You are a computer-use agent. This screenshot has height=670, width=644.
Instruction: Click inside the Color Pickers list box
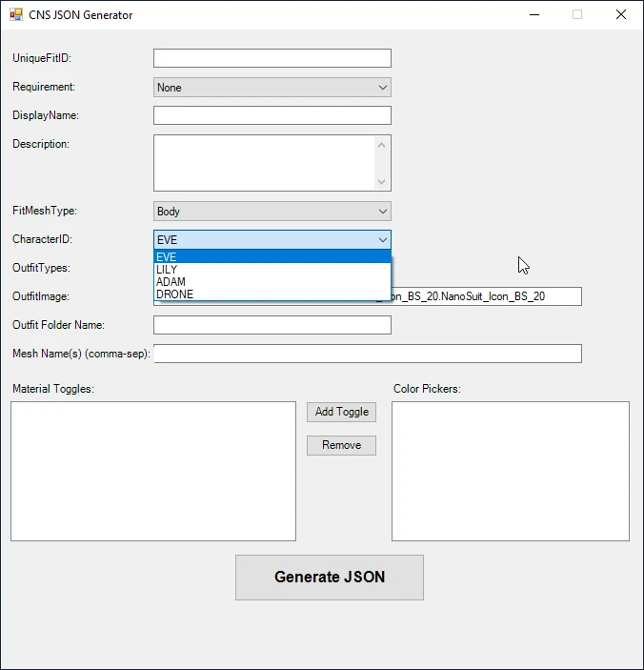(510, 471)
